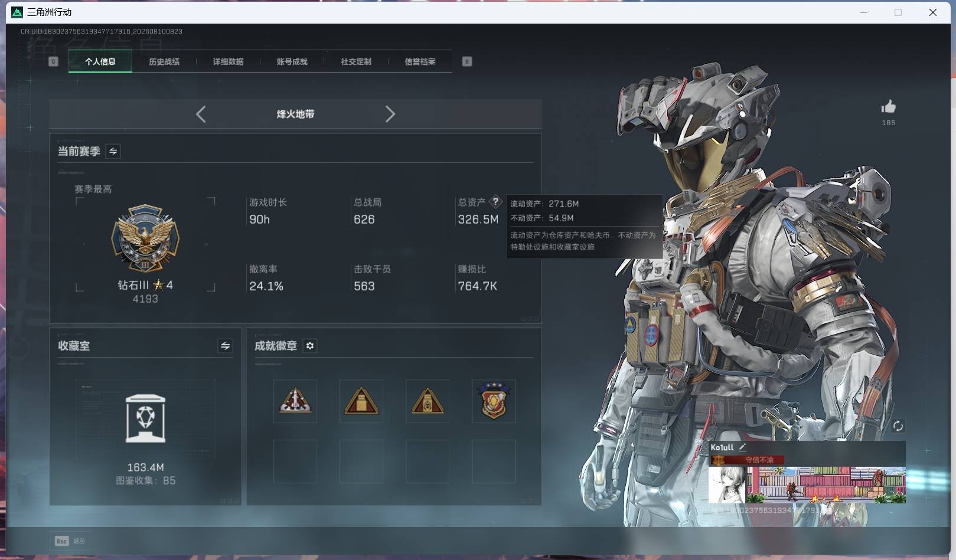Click the thumbs-up like icon
The width and height of the screenshot is (956, 560).
(888, 106)
